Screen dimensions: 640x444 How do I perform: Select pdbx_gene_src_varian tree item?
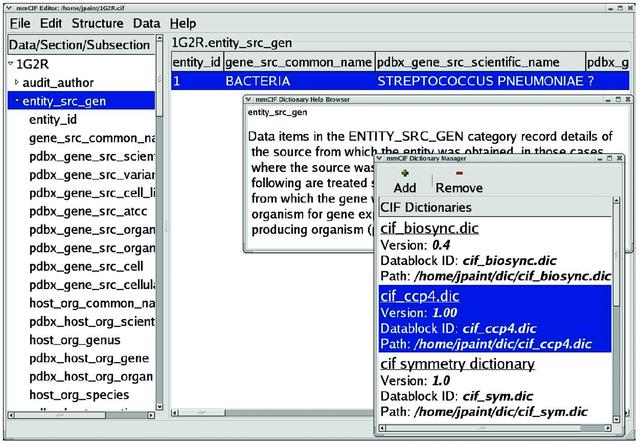coord(92,175)
